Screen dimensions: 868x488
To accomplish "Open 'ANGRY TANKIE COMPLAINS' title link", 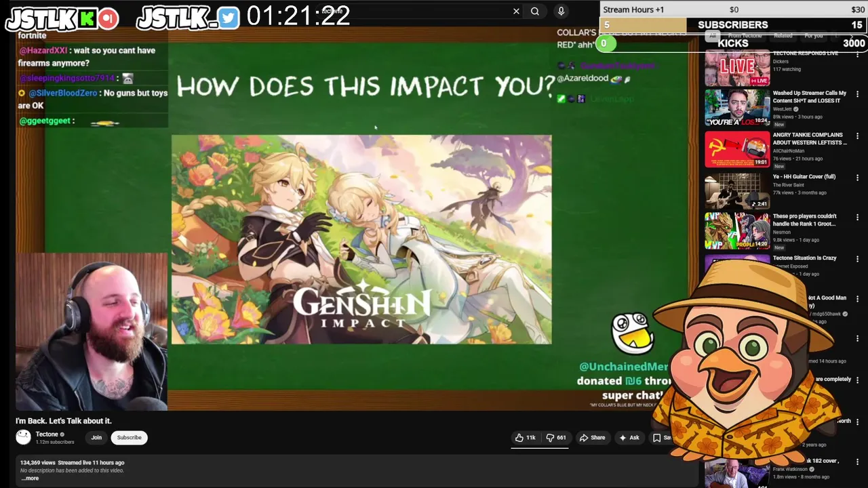I will (810, 139).
